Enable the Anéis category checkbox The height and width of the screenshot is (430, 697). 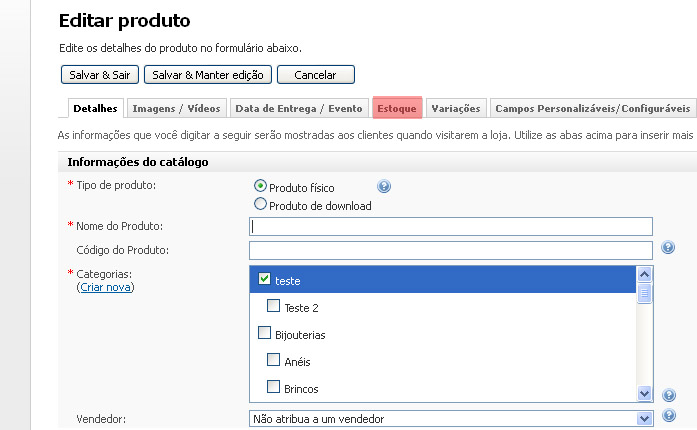pyautogui.click(x=274, y=360)
